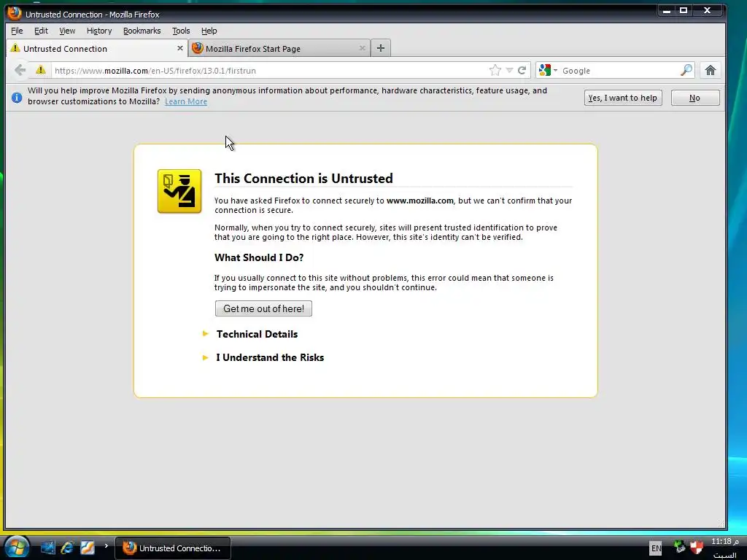Screen dimensions: 747x560
Task: Click the yellow passport officer warning icon
Action: coord(179,191)
